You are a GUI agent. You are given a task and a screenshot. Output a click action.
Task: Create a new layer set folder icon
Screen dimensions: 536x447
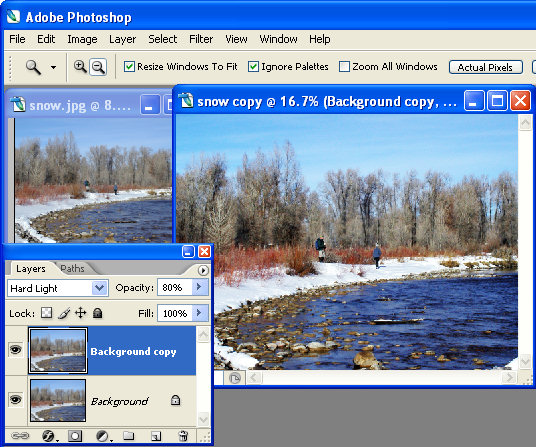point(129,435)
